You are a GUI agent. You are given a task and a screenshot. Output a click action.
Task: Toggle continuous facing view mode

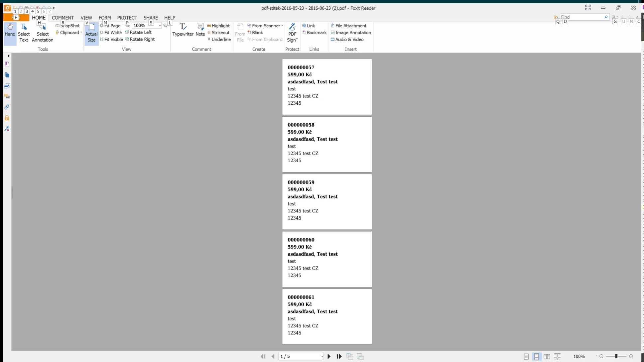tap(558, 356)
